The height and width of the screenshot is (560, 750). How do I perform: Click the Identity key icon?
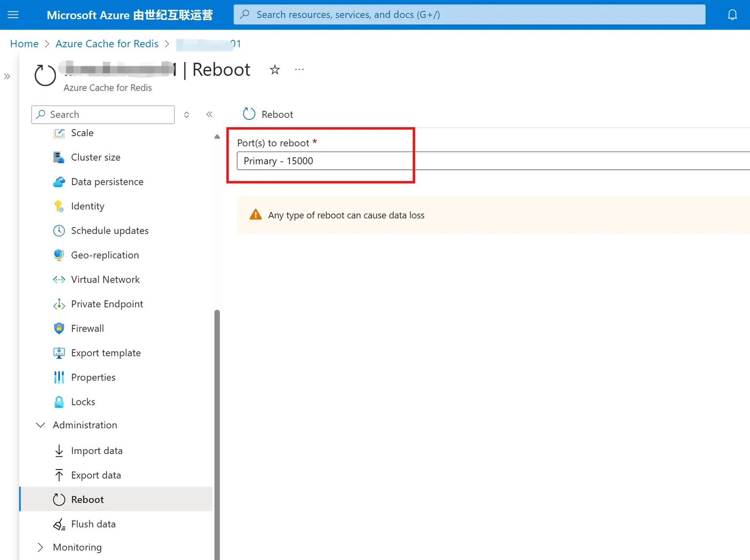point(59,206)
